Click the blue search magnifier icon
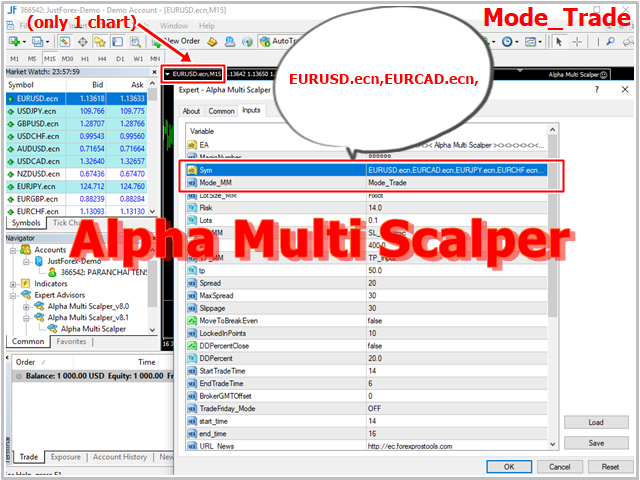The image size is (640, 480). coord(611,41)
